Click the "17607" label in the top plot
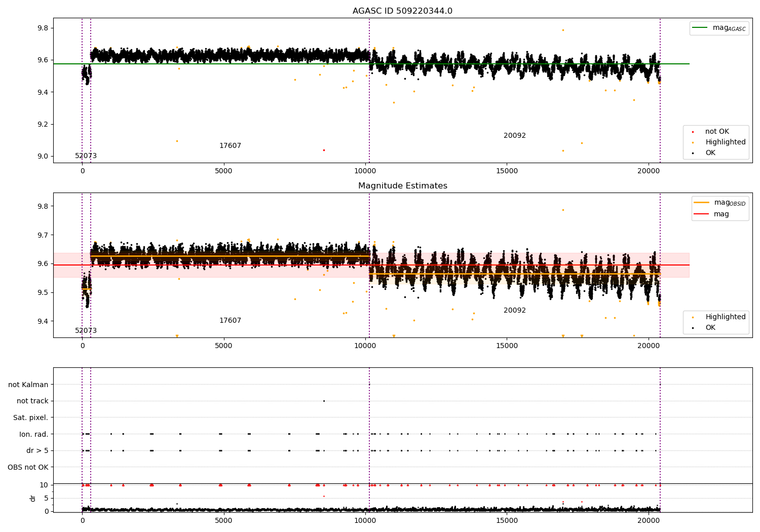 230,146
